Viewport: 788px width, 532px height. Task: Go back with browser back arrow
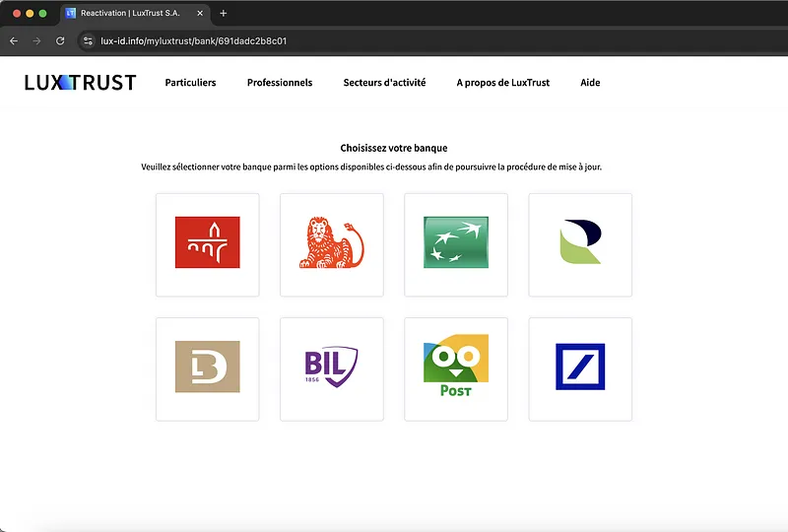click(14, 41)
